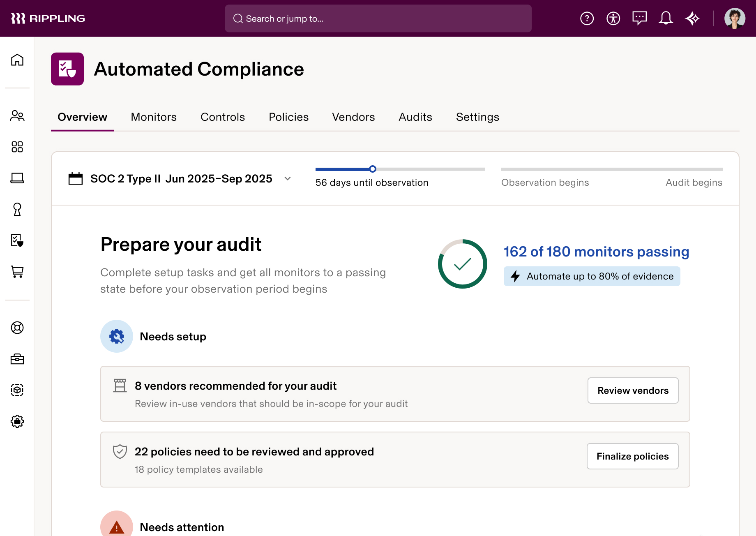Click the AI sparkle icon in top bar
756x536 pixels.
pos(692,18)
